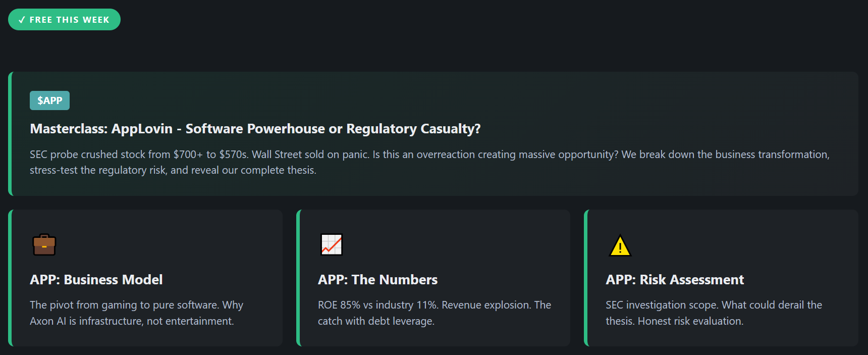Open APP: Business Model card title
The height and width of the screenshot is (355, 868).
96,280
